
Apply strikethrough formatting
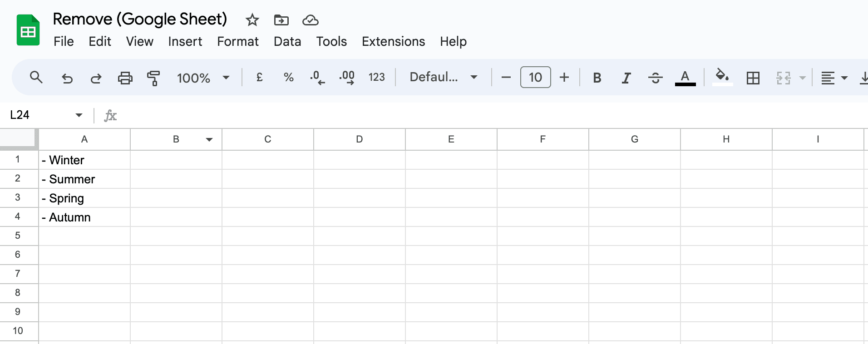[x=655, y=77]
